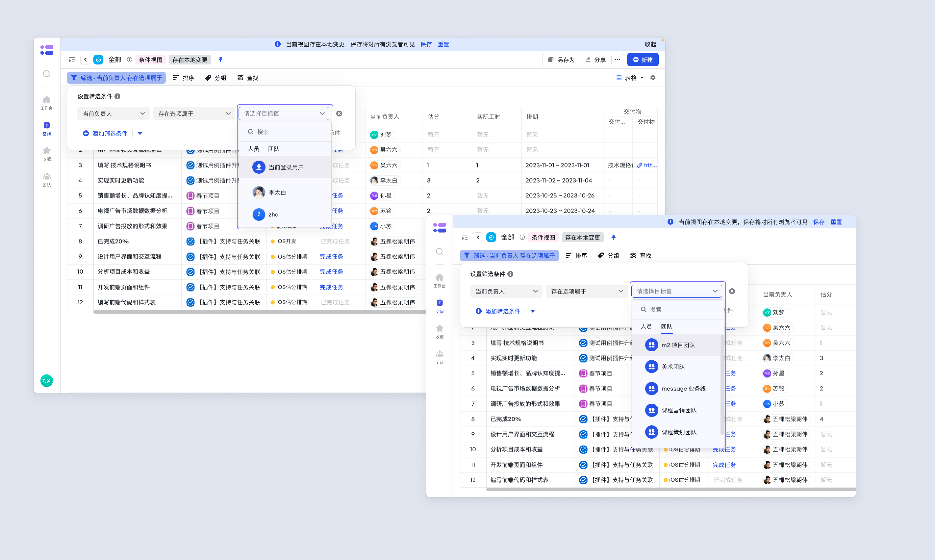
Task: Collapse the navigation panel in the back window
Action: (x=72, y=60)
